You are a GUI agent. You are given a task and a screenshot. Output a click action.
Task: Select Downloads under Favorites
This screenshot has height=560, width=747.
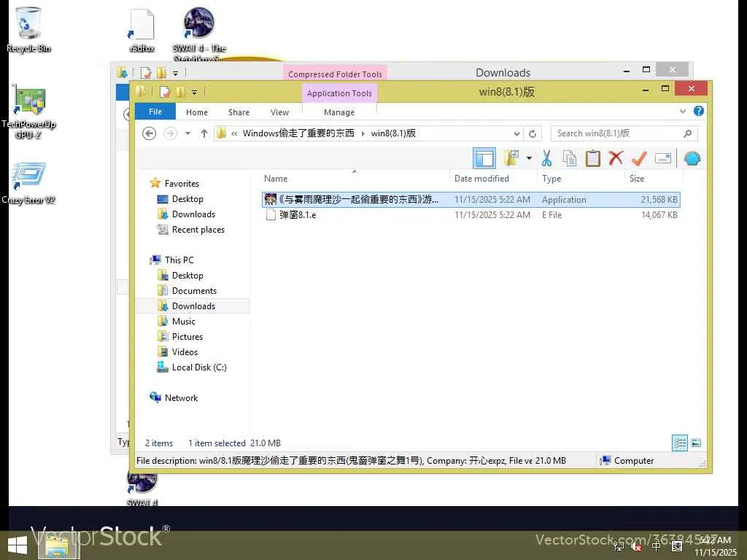(x=193, y=214)
